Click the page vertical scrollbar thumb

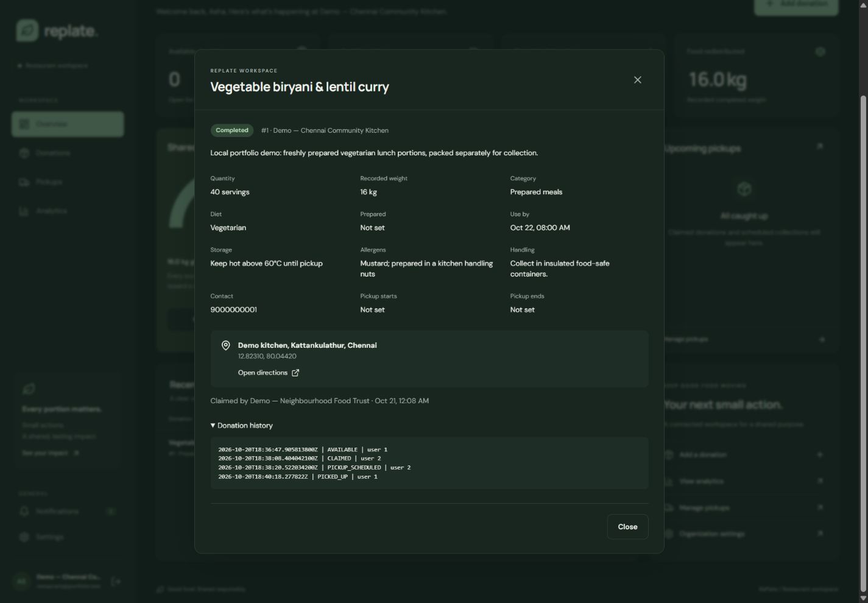click(863, 344)
